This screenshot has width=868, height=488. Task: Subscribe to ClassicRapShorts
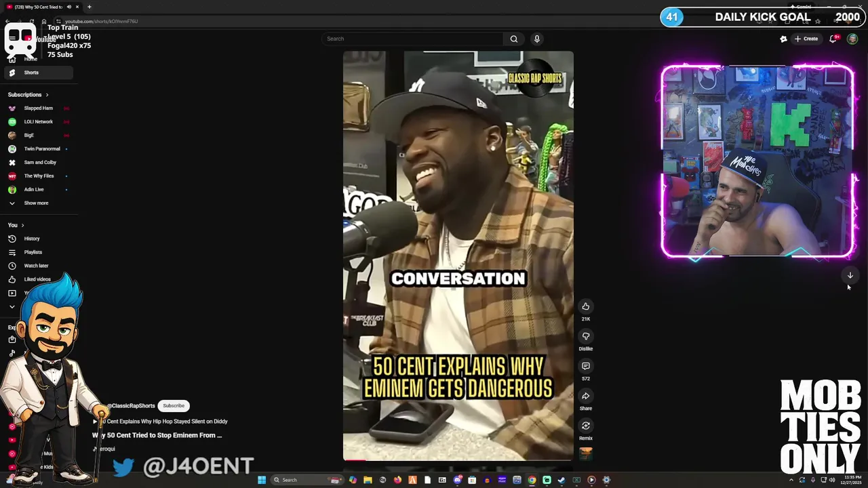click(x=174, y=406)
